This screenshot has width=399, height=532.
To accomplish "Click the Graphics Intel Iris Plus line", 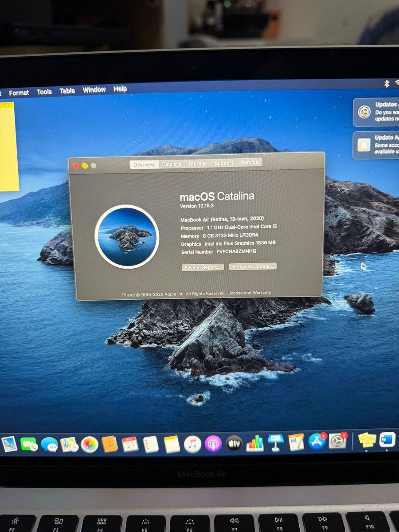I will coord(228,243).
